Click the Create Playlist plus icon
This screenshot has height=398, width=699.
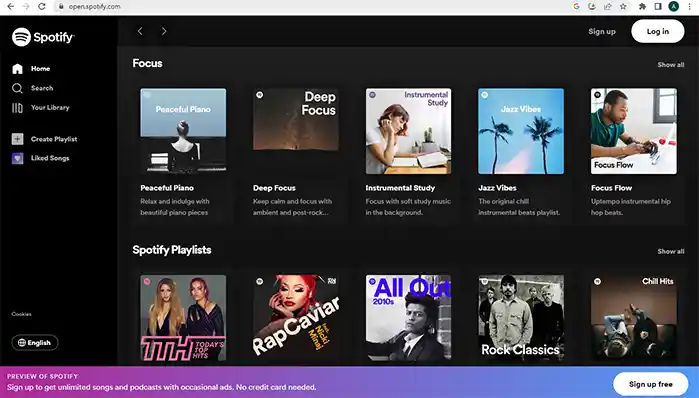click(17, 139)
